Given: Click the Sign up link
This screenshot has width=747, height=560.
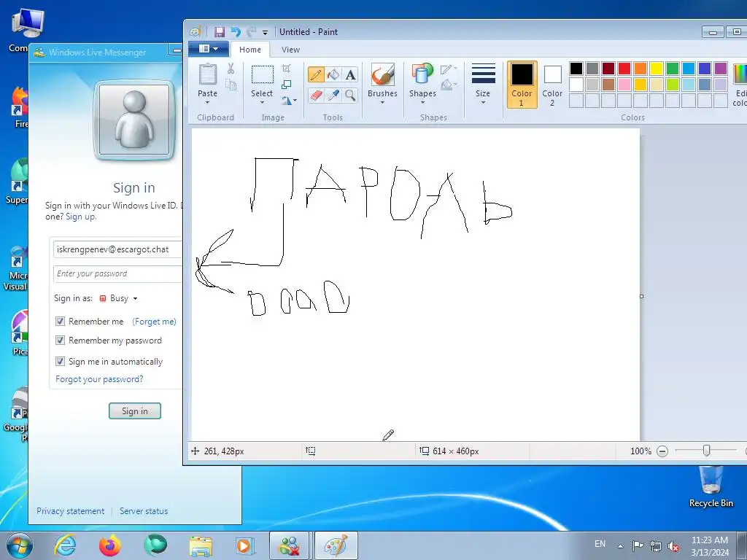Looking at the screenshot, I should [x=81, y=217].
